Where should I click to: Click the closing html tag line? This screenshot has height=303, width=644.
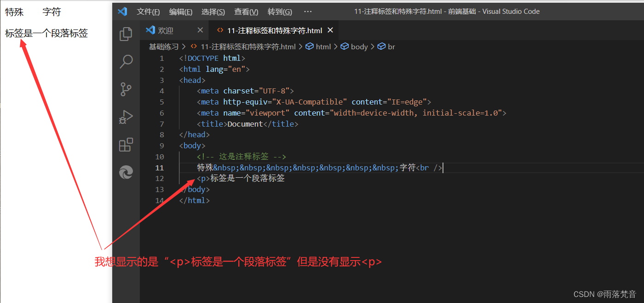(x=195, y=200)
